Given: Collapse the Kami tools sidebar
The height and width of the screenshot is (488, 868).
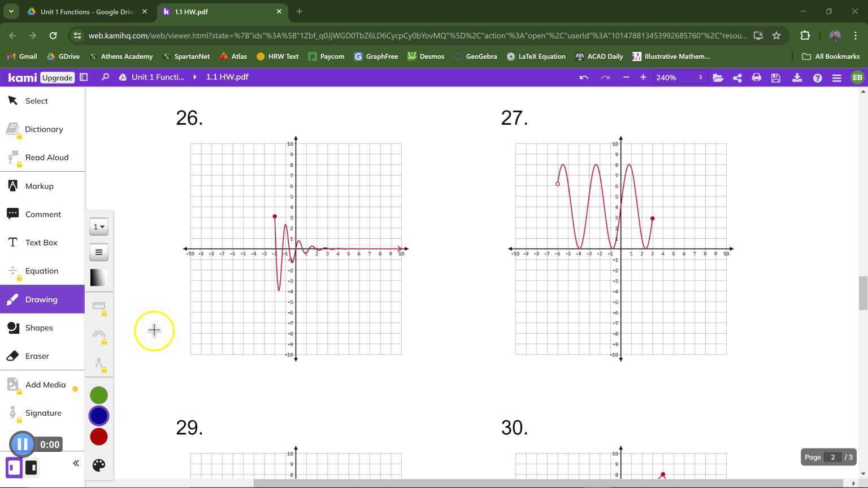Looking at the screenshot, I should tap(76, 463).
